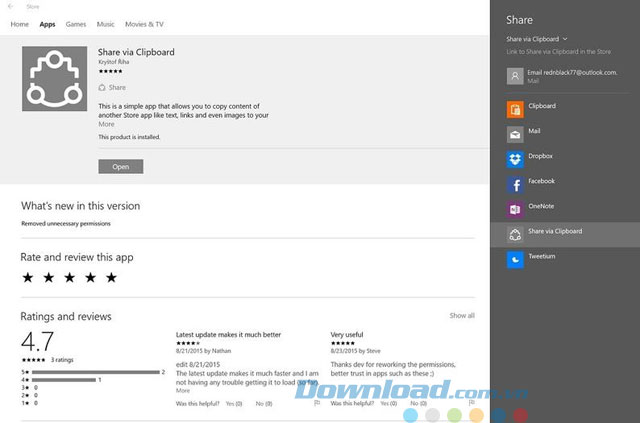Click the Share icon under app rating
This screenshot has width=640, height=423.
pyautogui.click(x=102, y=87)
